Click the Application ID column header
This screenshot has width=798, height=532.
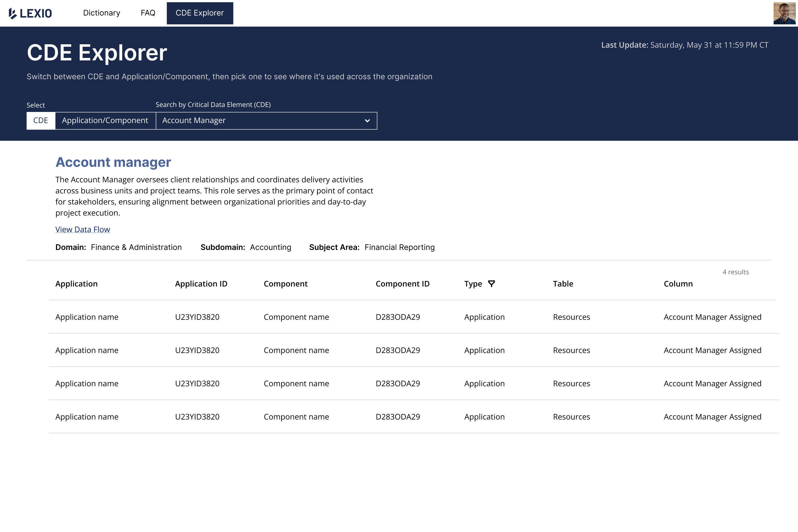201,284
